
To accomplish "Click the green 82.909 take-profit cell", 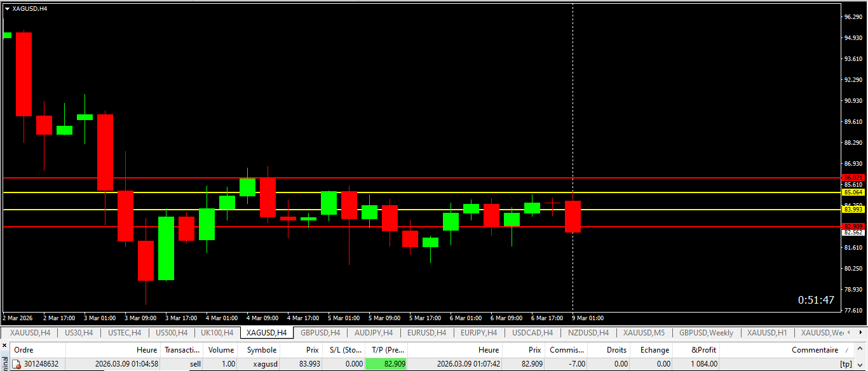I will (386, 364).
